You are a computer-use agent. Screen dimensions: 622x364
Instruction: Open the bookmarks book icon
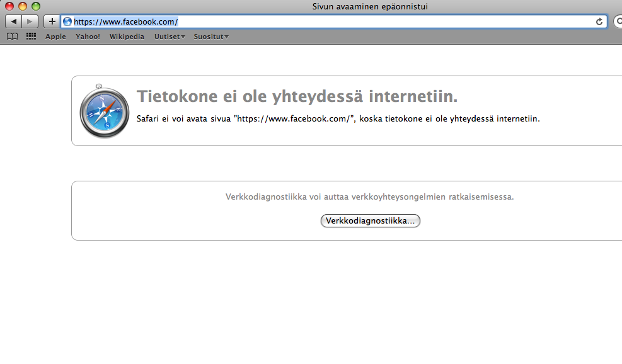click(x=12, y=37)
